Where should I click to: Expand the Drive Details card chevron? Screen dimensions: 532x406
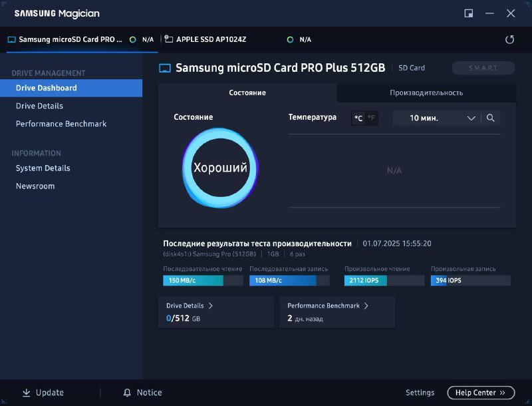[212, 305]
